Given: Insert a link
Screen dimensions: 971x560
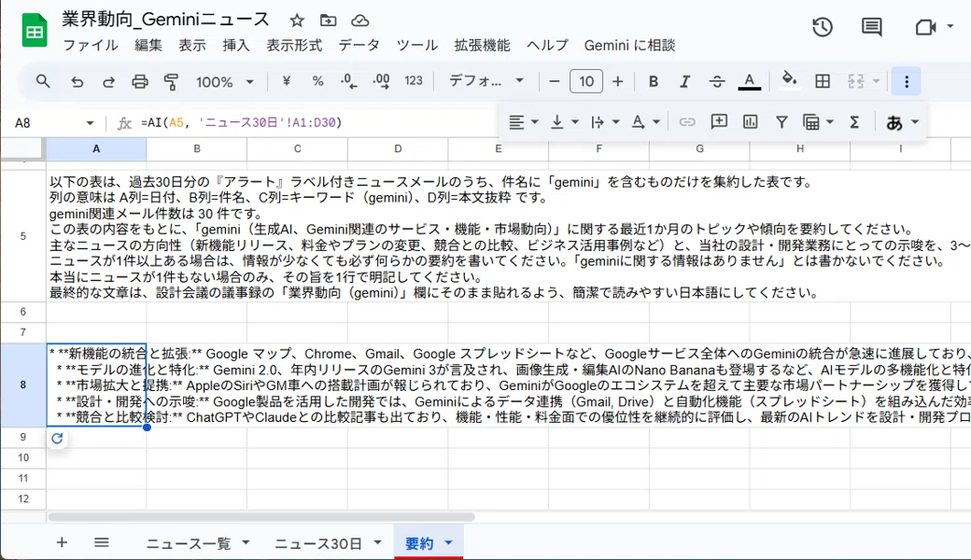Looking at the screenshot, I should point(687,122).
